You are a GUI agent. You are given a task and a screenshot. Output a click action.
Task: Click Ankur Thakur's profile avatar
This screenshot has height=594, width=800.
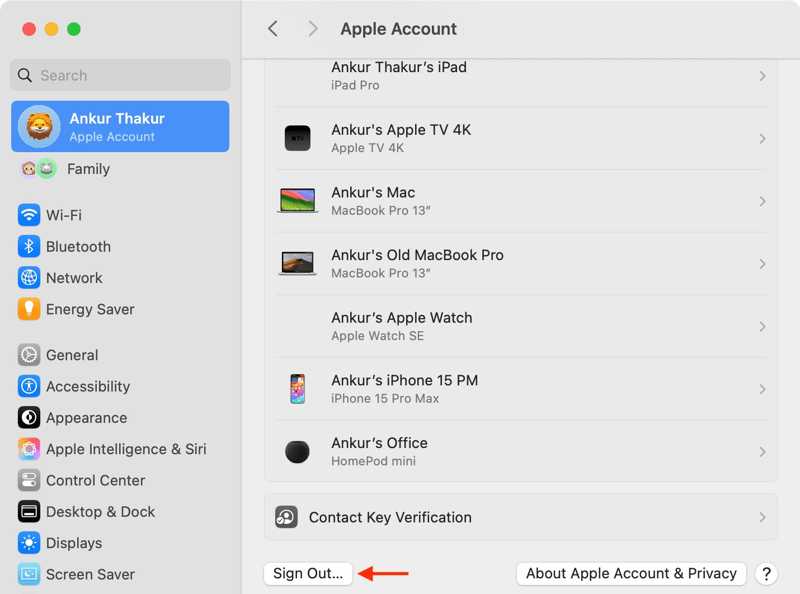pyautogui.click(x=39, y=126)
